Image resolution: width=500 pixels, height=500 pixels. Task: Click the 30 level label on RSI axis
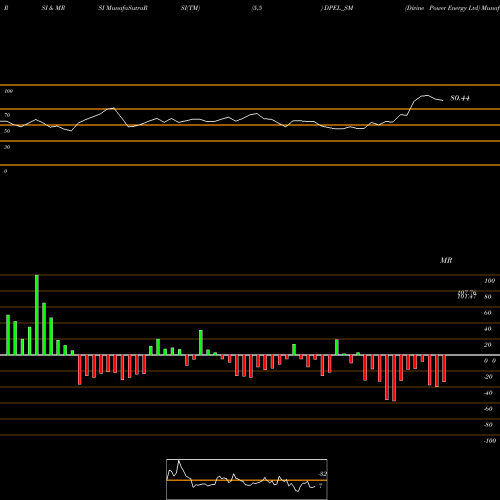pos(7,147)
